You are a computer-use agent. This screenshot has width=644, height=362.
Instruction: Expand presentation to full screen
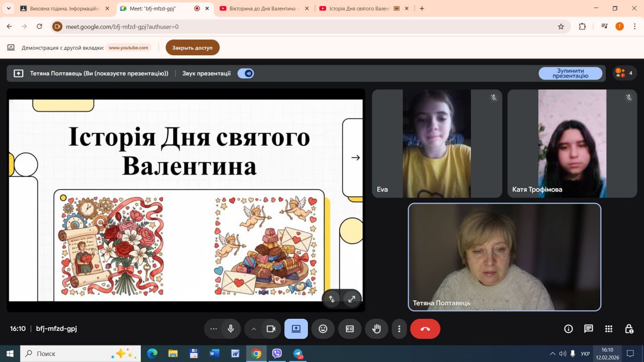click(x=352, y=299)
